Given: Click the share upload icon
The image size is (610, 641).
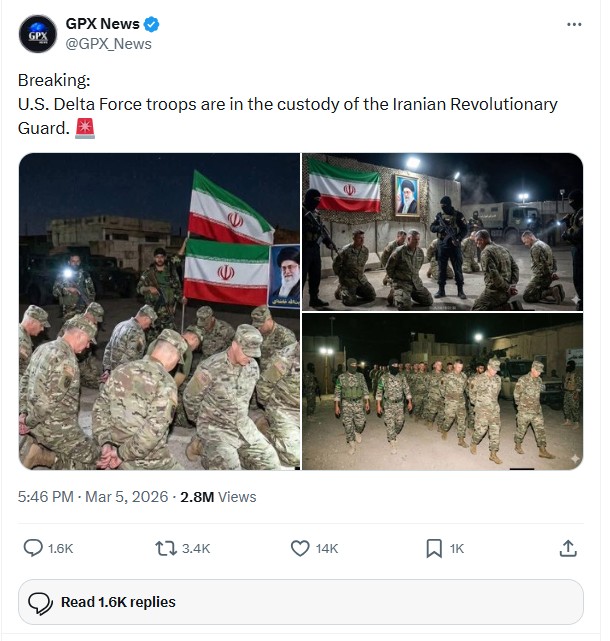Looking at the screenshot, I should (x=567, y=547).
